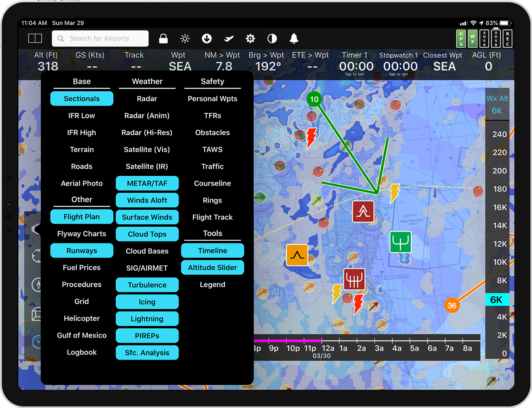Enable the Radar weather layer
The width and height of the screenshot is (532, 408).
point(147,98)
